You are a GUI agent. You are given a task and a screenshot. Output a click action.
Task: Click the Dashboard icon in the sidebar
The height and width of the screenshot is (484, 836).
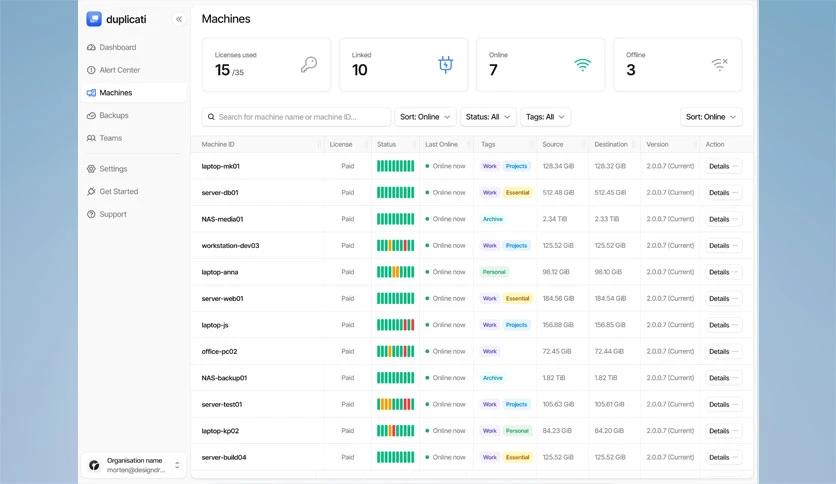pyautogui.click(x=92, y=47)
